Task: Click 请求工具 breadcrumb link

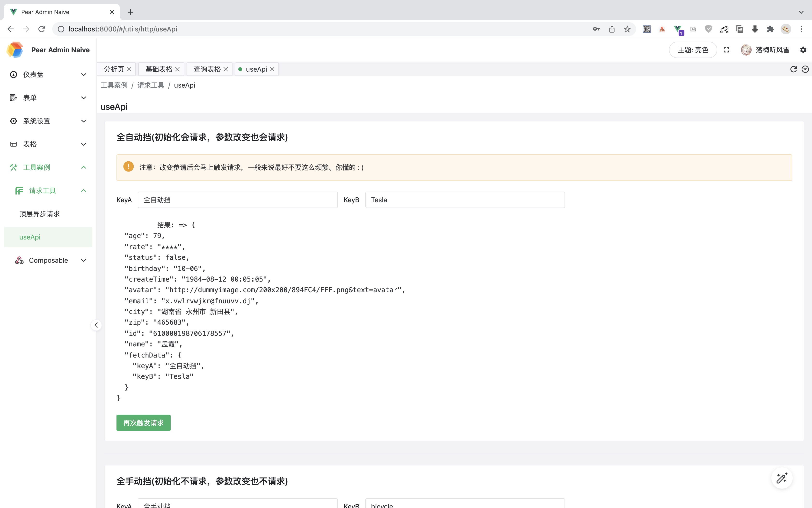Action: point(151,85)
